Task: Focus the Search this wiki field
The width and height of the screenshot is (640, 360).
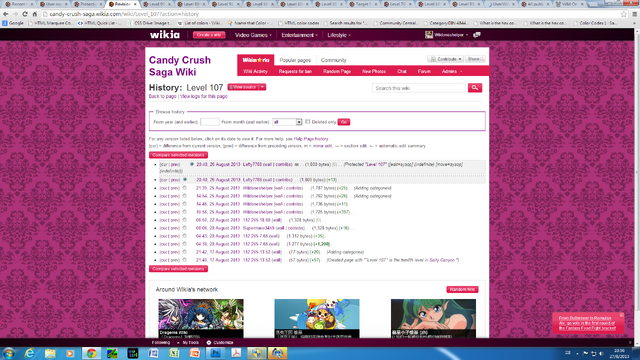Action: (x=418, y=88)
